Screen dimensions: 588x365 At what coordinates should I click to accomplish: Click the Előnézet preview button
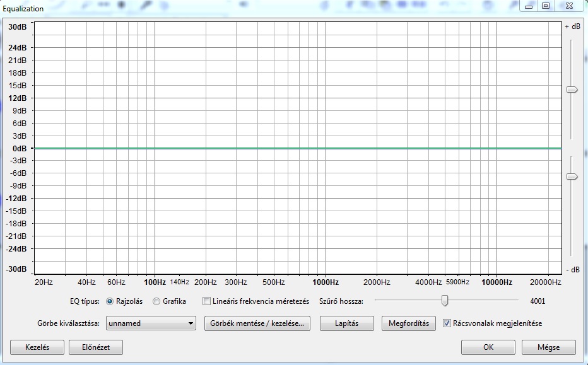94,347
